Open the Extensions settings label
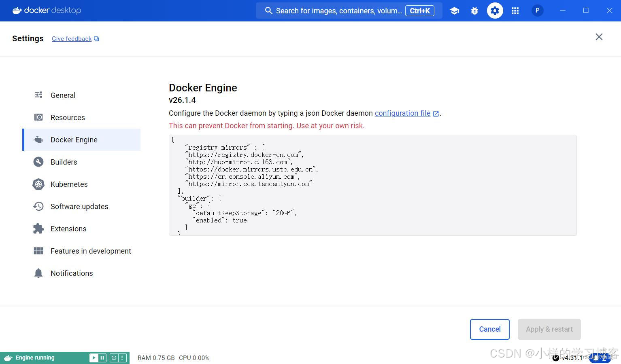This screenshot has height=364, width=621. tap(68, 229)
